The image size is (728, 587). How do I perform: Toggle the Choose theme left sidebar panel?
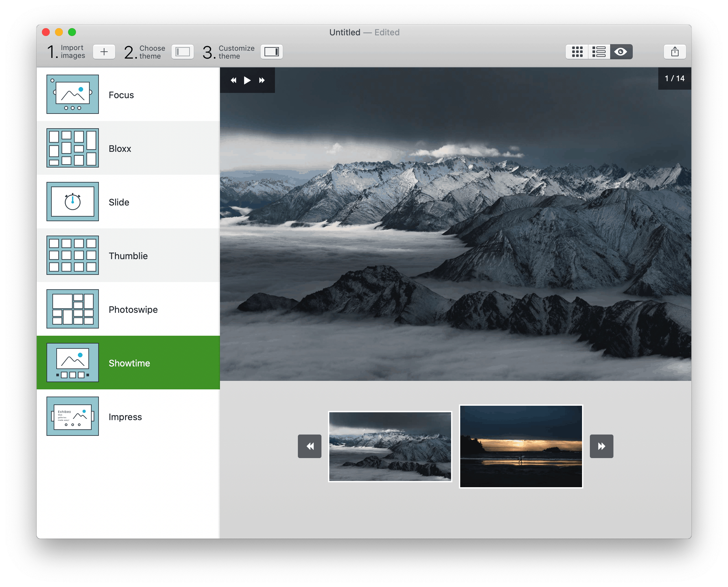(x=182, y=52)
